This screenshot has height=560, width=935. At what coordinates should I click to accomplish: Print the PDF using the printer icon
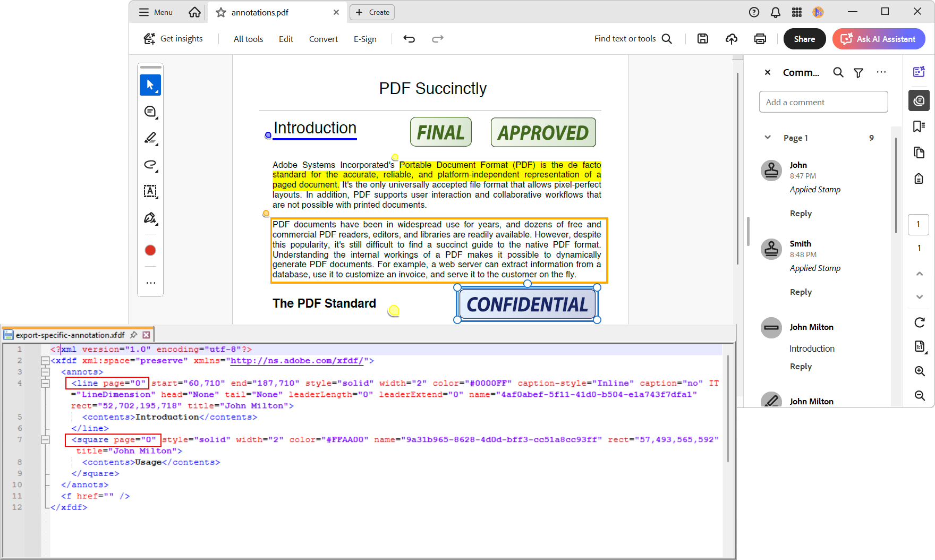[760, 39]
